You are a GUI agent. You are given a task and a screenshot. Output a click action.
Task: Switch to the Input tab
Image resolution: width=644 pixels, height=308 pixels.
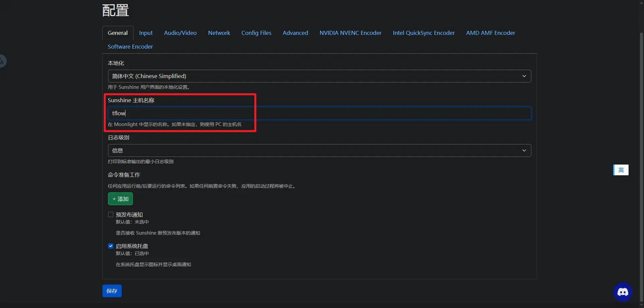coord(146,33)
